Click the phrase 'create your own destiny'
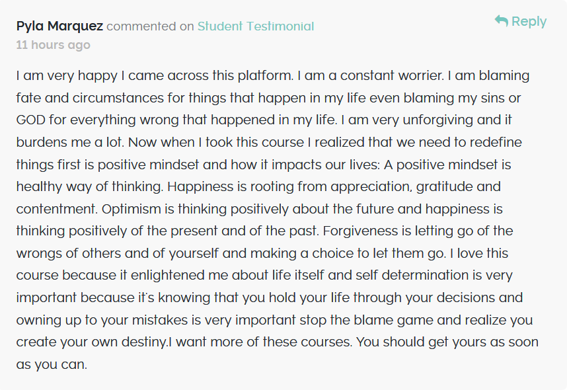This screenshot has height=392, width=569. 91,342
